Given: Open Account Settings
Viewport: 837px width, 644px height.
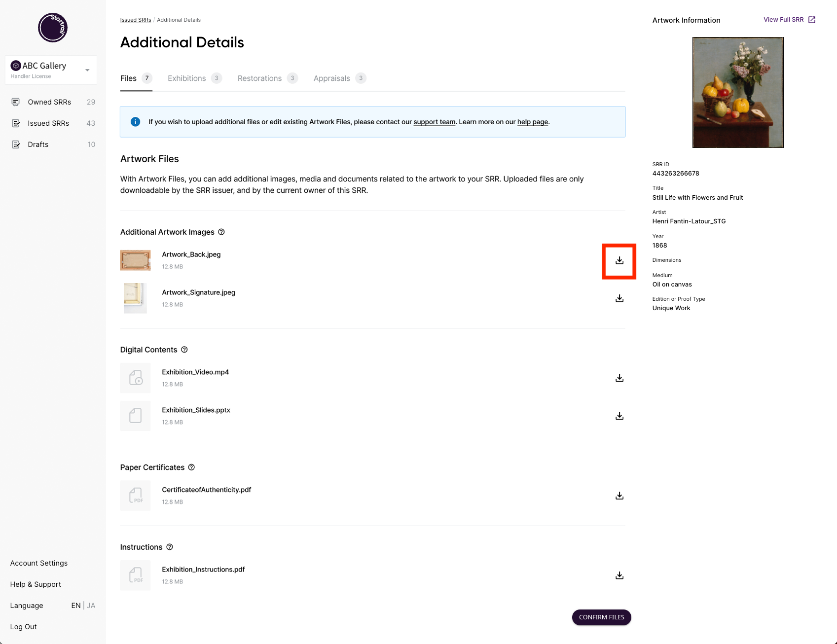Looking at the screenshot, I should click(x=39, y=563).
